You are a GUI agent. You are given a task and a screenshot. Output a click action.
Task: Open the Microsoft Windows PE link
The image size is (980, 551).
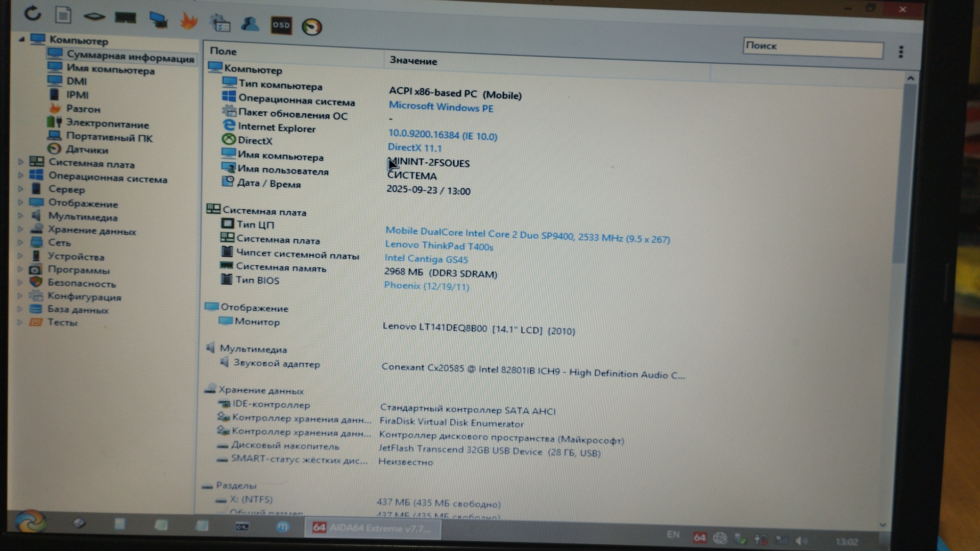click(441, 107)
